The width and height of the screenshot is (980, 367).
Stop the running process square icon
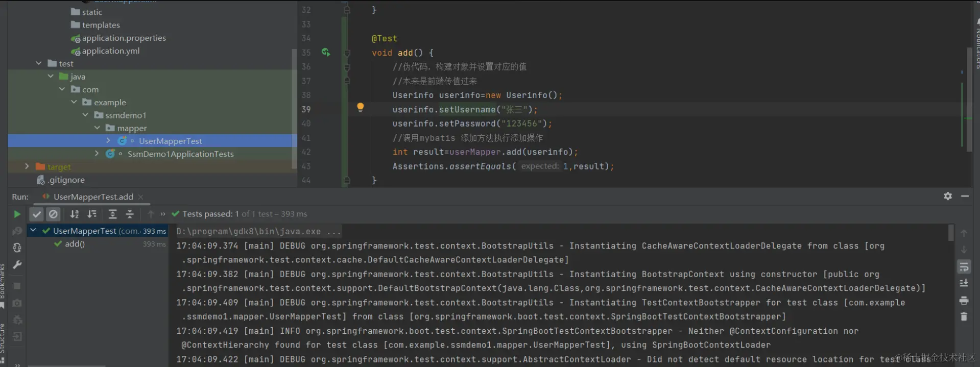point(17,286)
